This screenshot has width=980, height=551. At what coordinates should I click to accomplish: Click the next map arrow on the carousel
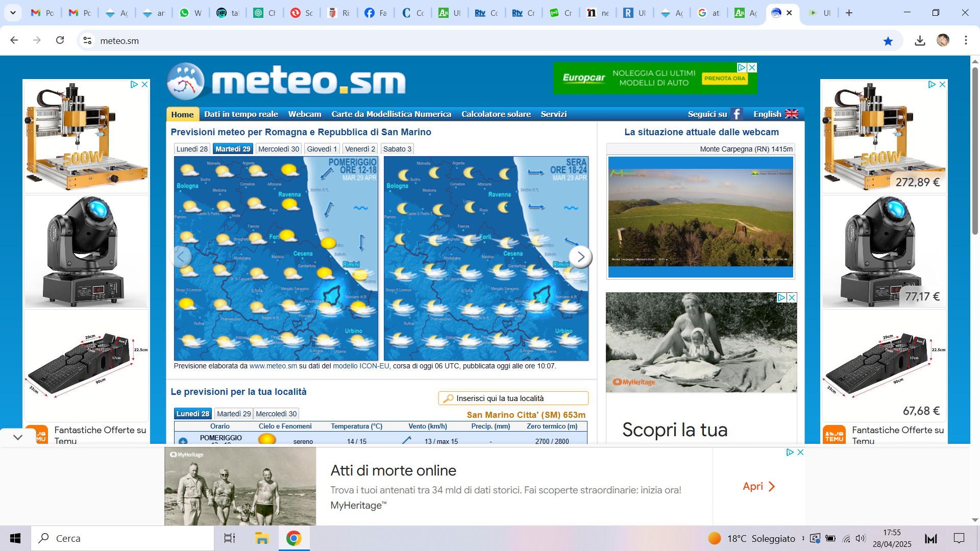point(581,257)
